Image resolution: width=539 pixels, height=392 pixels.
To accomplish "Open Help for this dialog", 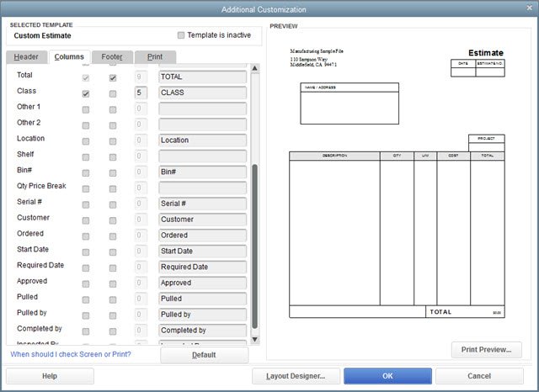I will [x=49, y=376].
